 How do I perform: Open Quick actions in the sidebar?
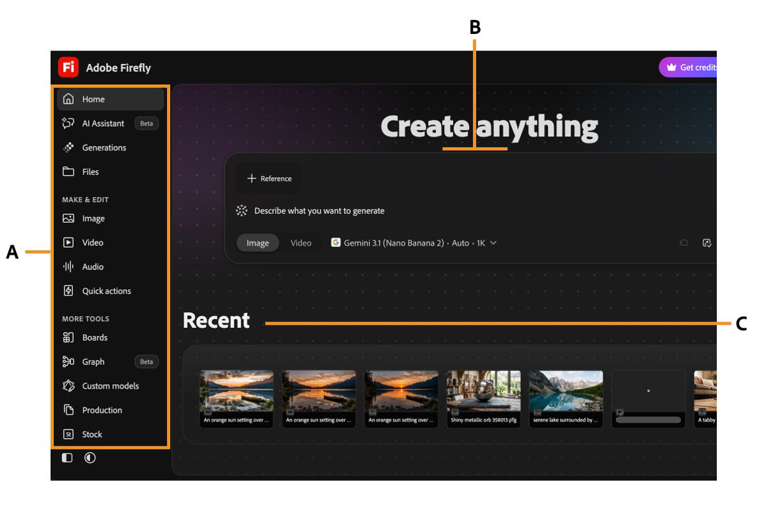tap(110, 291)
